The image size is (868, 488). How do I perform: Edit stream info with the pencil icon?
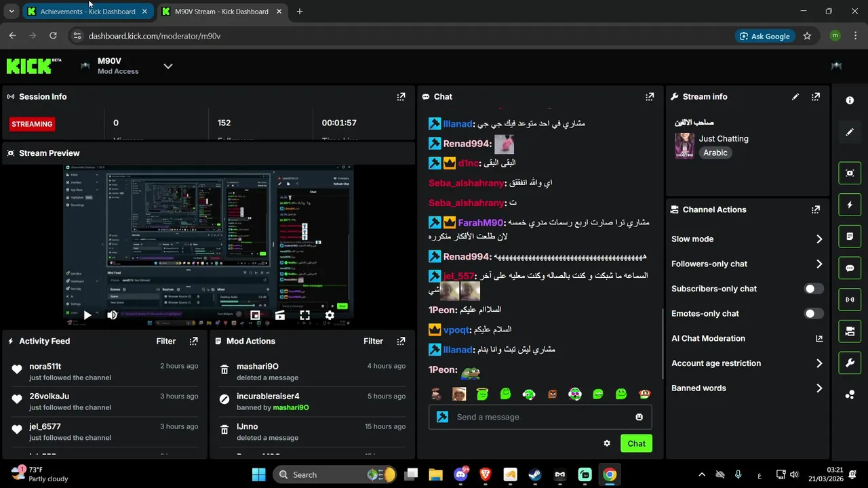[x=795, y=97]
